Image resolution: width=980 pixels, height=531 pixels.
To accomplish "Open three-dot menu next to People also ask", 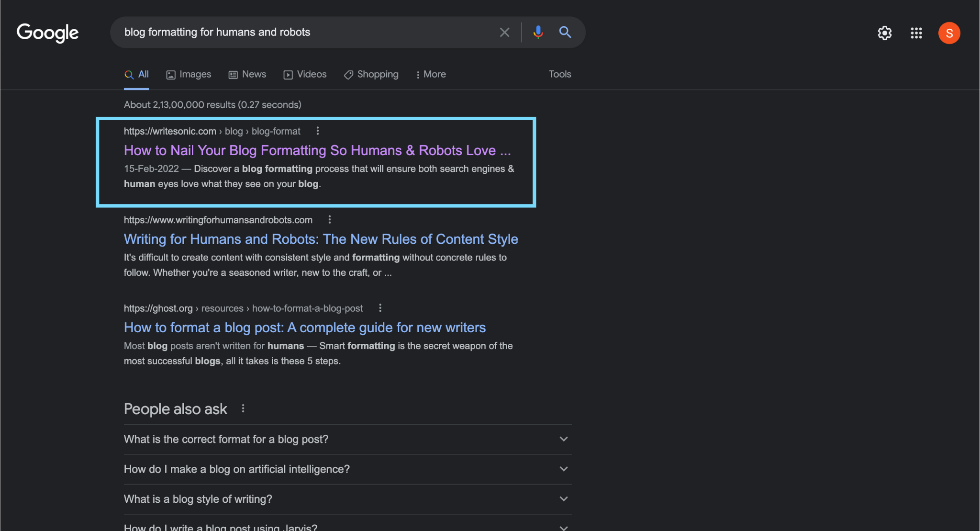I will tap(243, 408).
